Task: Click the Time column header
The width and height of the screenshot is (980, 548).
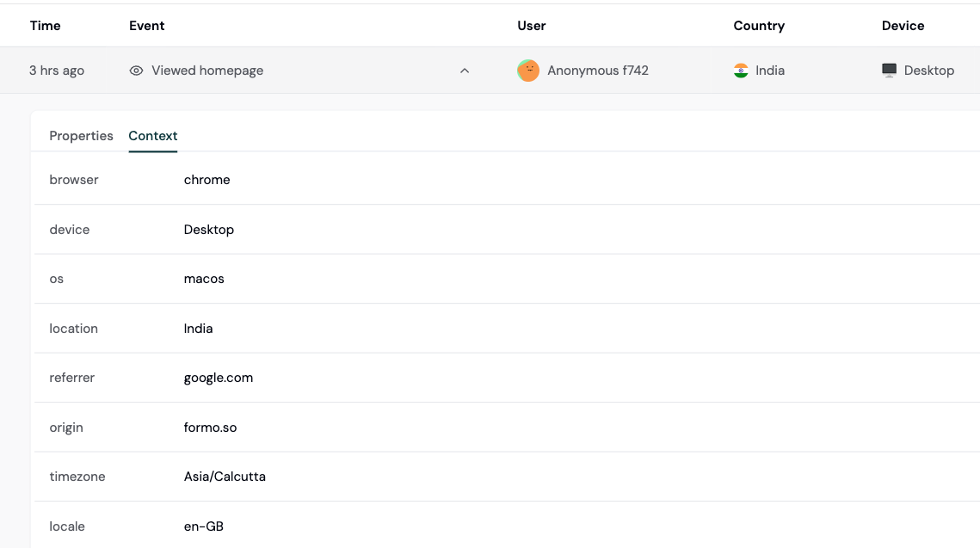Action: (45, 25)
